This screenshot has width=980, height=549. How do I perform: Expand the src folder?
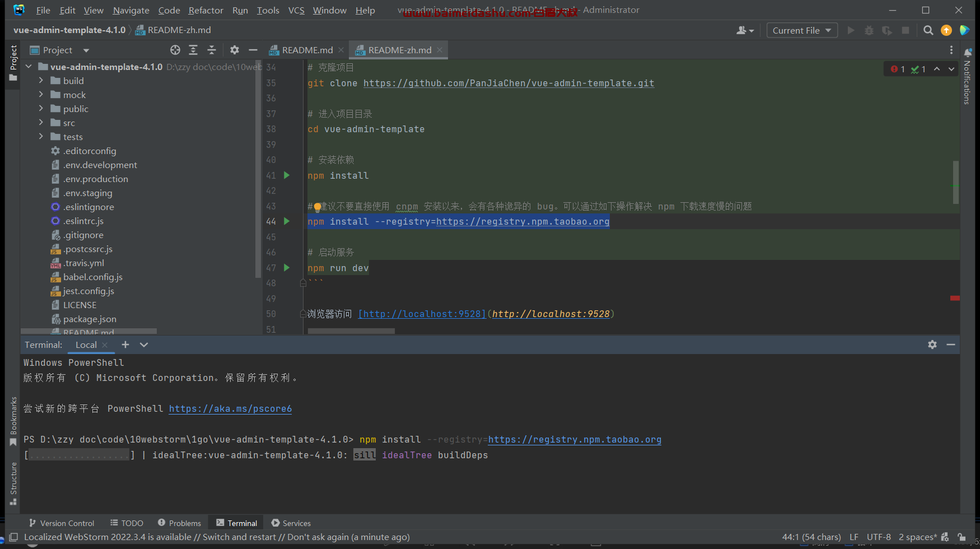click(41, 123)
